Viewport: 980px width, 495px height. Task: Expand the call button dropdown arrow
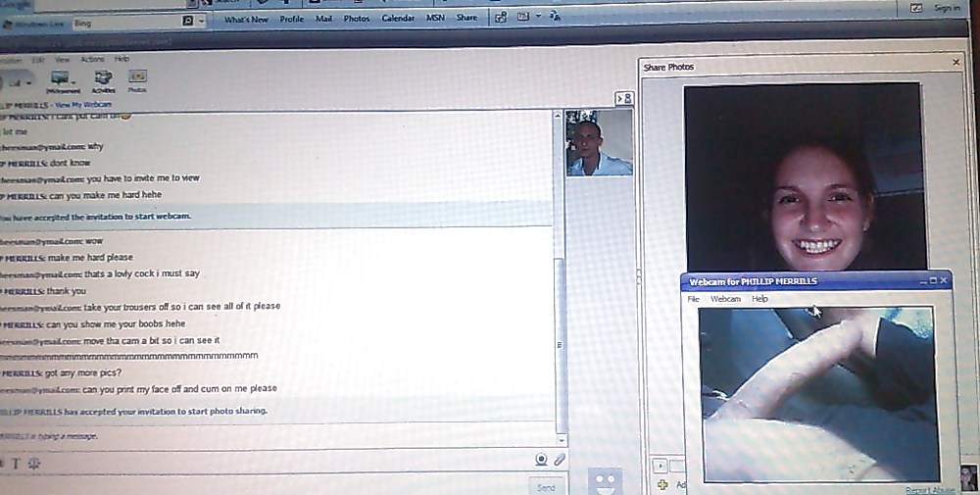[x=26, y=82]
